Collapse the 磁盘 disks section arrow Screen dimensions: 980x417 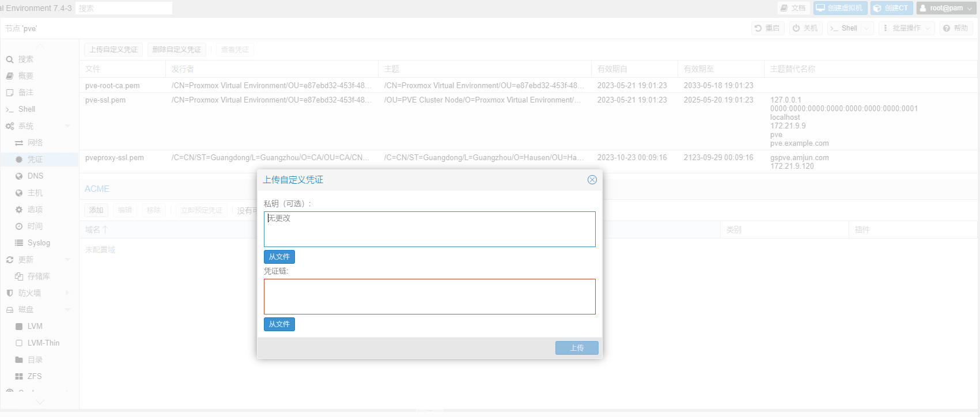(x=67, y=310)
